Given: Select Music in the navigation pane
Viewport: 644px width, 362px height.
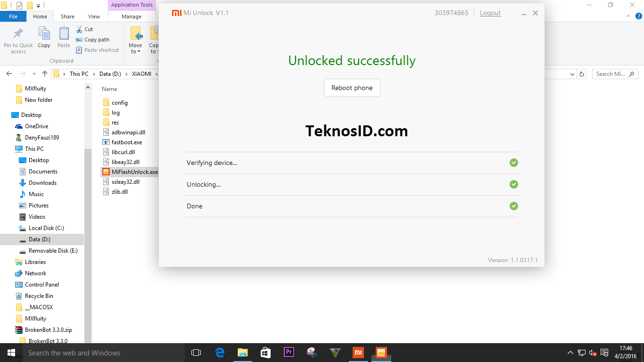Looking at the screenshot, I should [31, 194].
